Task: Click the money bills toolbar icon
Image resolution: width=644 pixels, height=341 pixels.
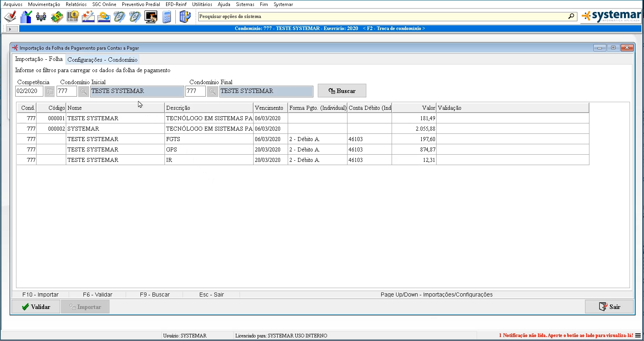Action: pos(57,17)
